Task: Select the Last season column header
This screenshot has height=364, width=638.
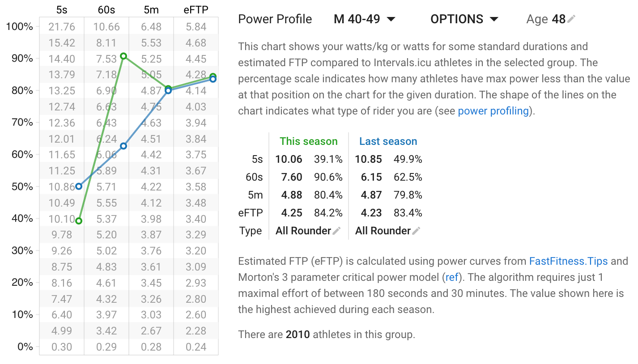Action: pyautogui.click(x=388, y=141)
